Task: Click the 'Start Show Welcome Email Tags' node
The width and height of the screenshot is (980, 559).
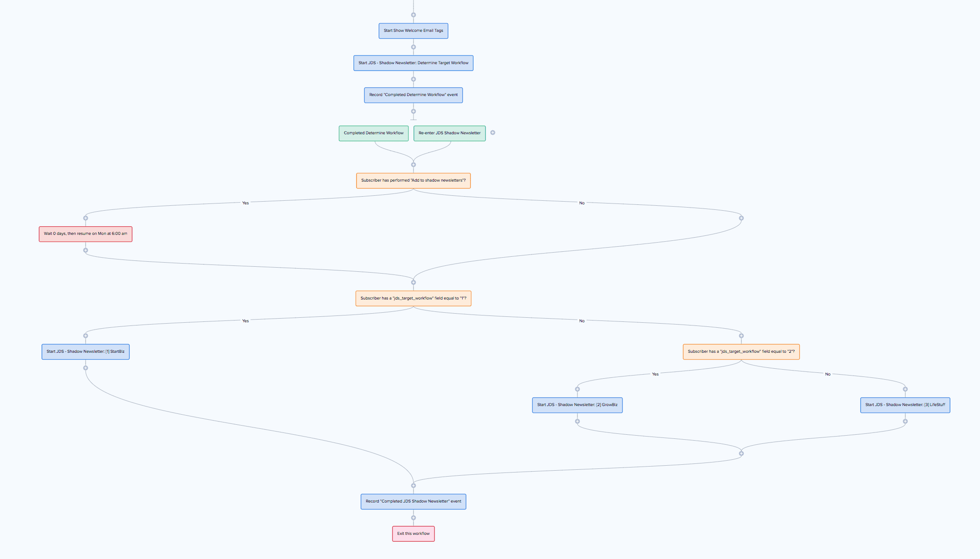Action: pyautogui.click(x=413, y=30)
